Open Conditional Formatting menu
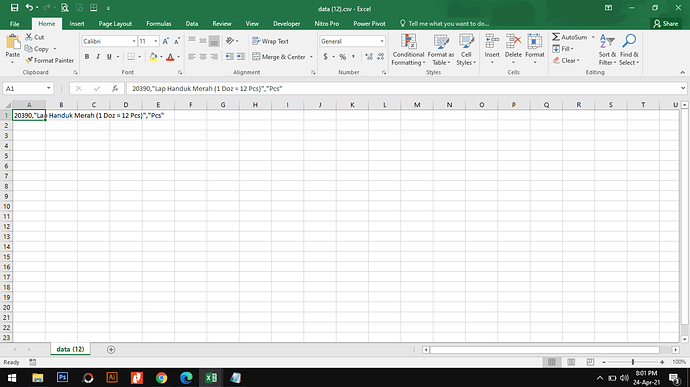 pyautogui.click(x=408, y=50)
